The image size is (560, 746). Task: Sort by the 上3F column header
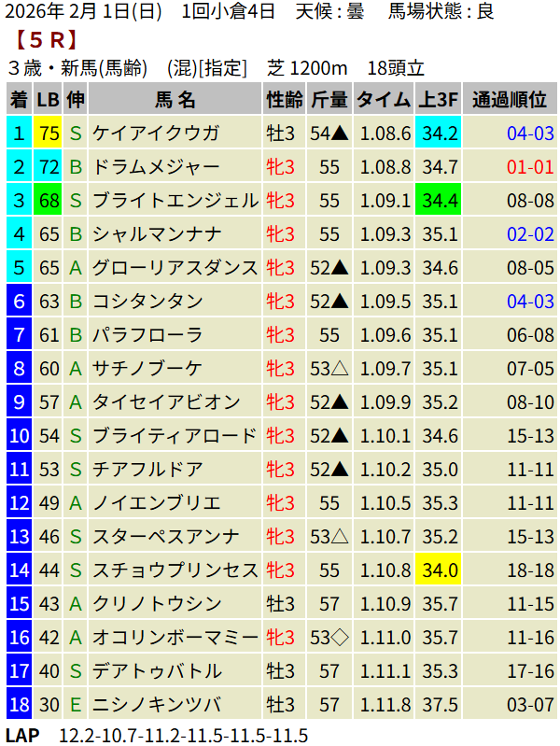(439, 100)
